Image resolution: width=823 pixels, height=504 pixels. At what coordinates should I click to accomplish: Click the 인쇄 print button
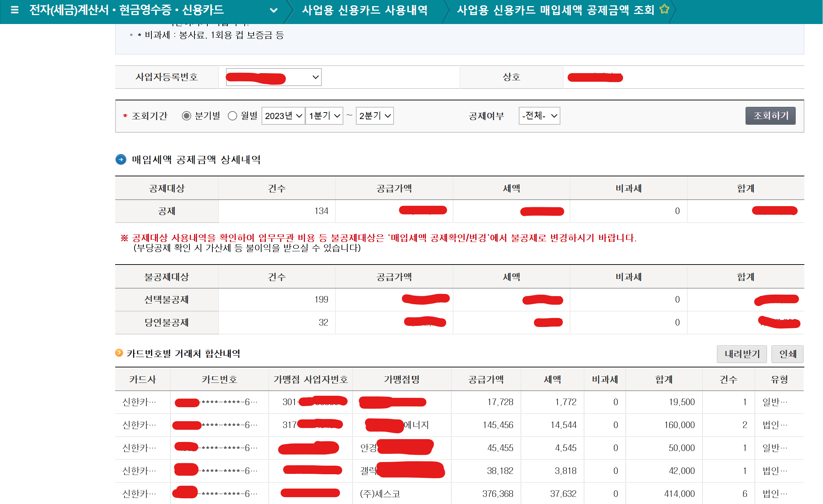pos(787,354)
